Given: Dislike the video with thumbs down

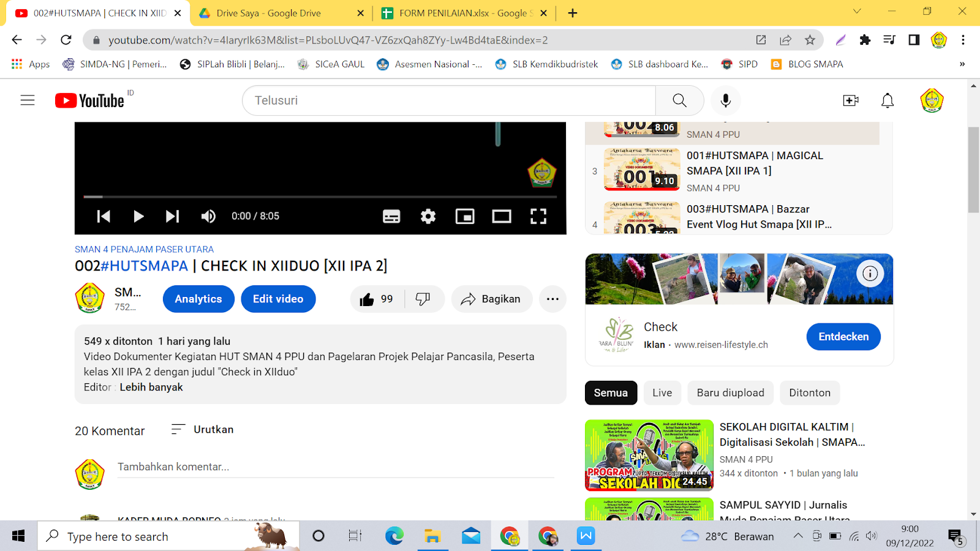Looking at the screenshot, I should 423,299.
